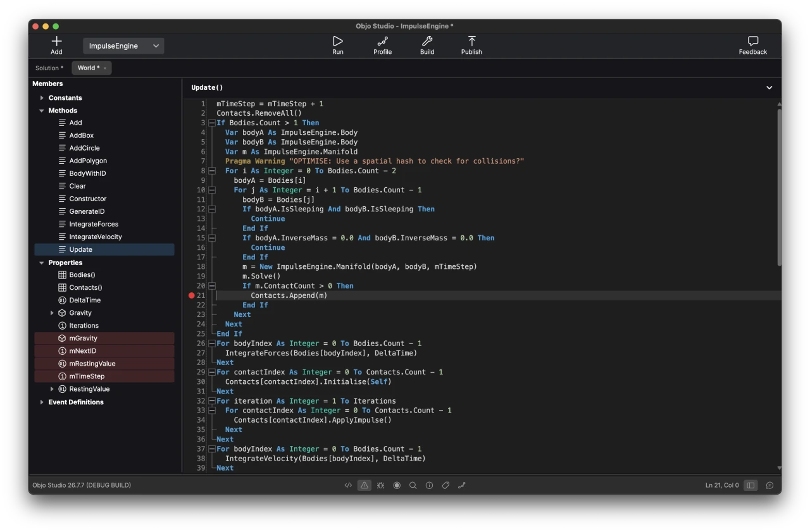Click the m.Solve() code on line 19
The height and width of the screenshot is (532, 810).
click(x=261, y=276)
